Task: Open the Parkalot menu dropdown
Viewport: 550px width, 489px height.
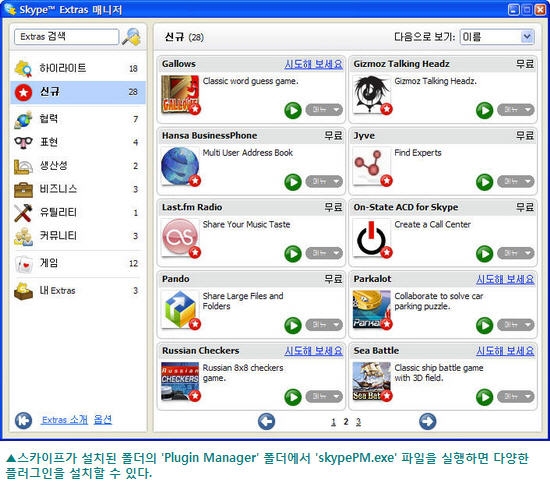Action: click(x=516, y=325)
